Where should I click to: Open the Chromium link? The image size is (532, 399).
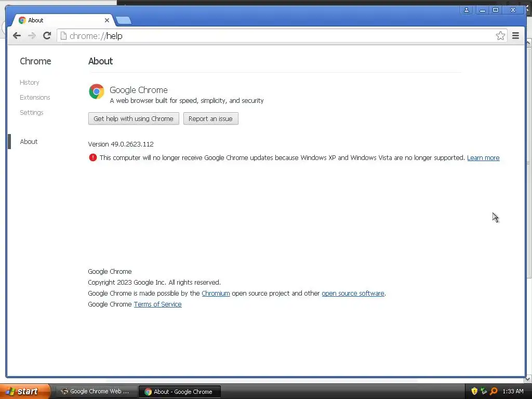[x=216, y=293]
